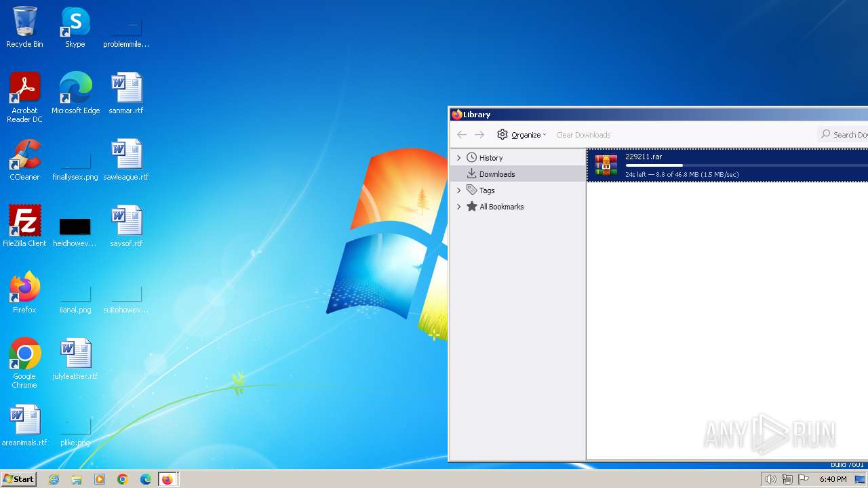Select the problemmile desktop file

126,27
